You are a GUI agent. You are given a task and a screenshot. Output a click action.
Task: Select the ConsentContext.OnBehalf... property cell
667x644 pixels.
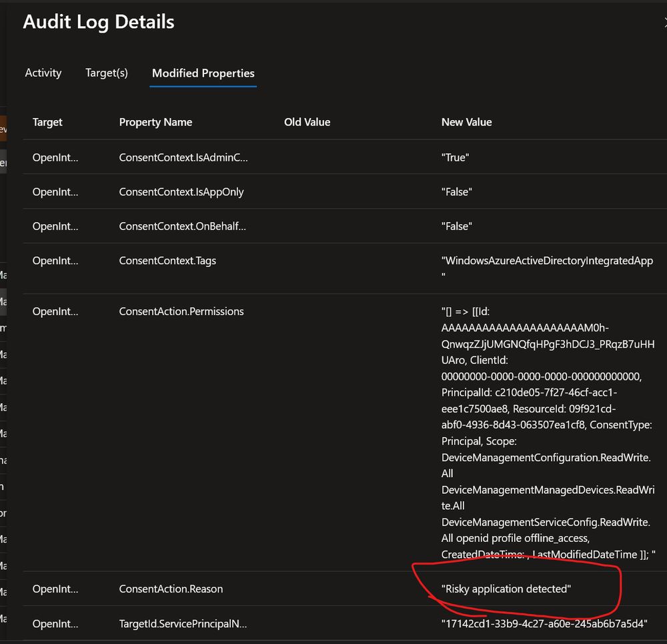182,226
